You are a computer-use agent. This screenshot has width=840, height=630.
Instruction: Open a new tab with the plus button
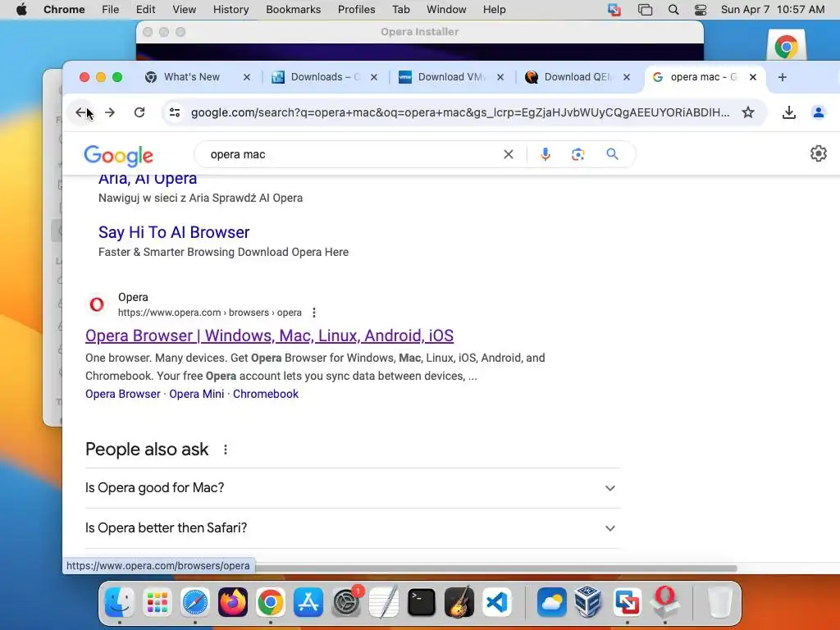pos(782,77)
